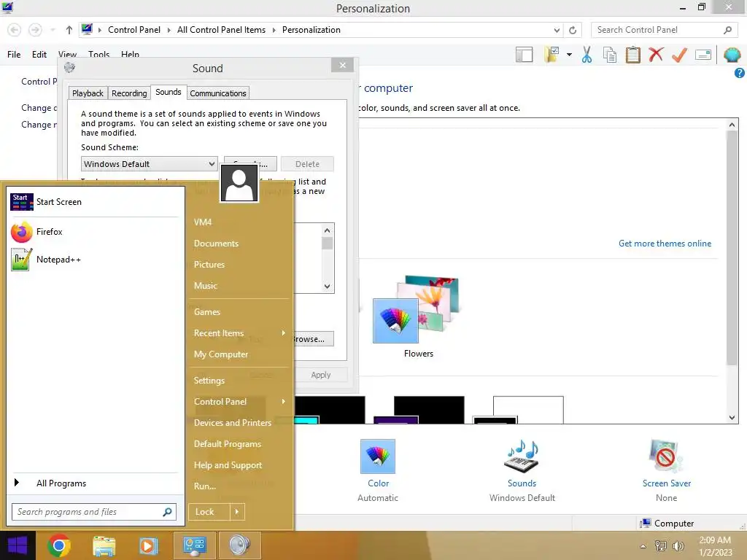This screenshot has height=560, width=747.
Task: Click the Properties toolbar icon
Action: (703, 55)
